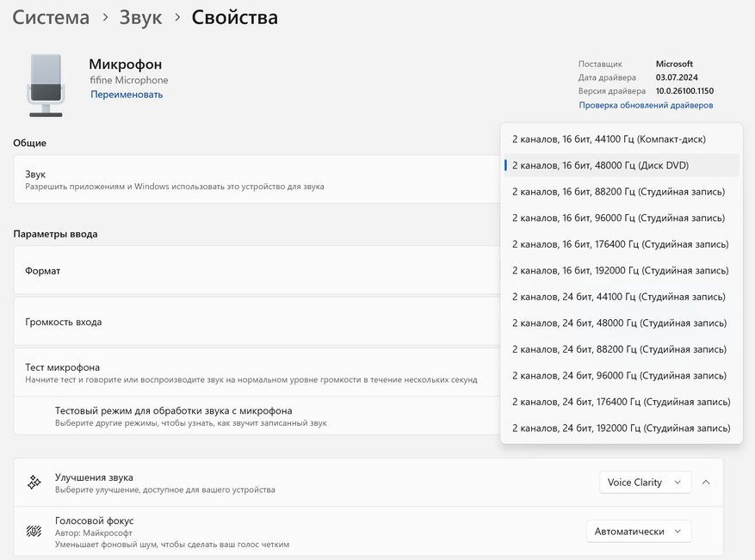Navigate to Звук in breadcrumb
755x560 pixels.
point(140,17)
